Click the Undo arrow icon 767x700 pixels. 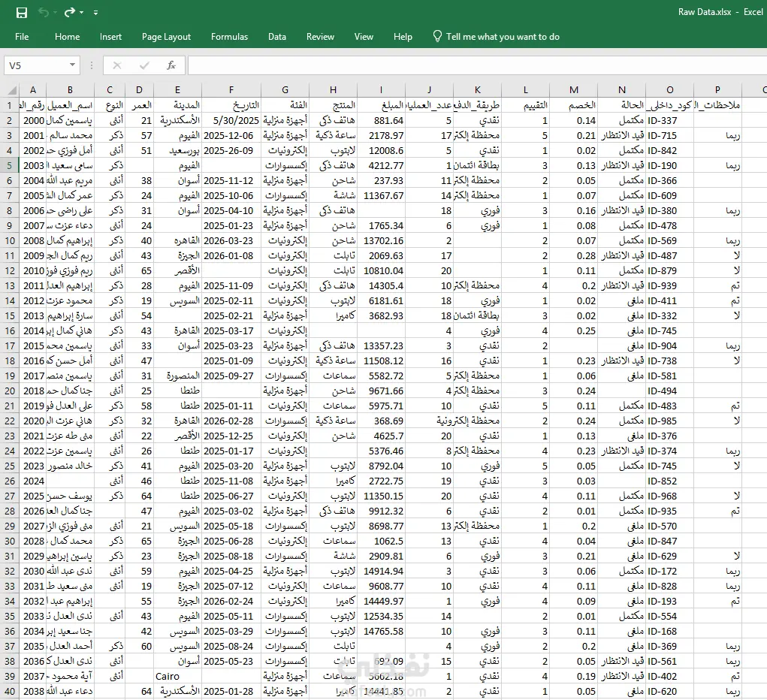point(44,12)
